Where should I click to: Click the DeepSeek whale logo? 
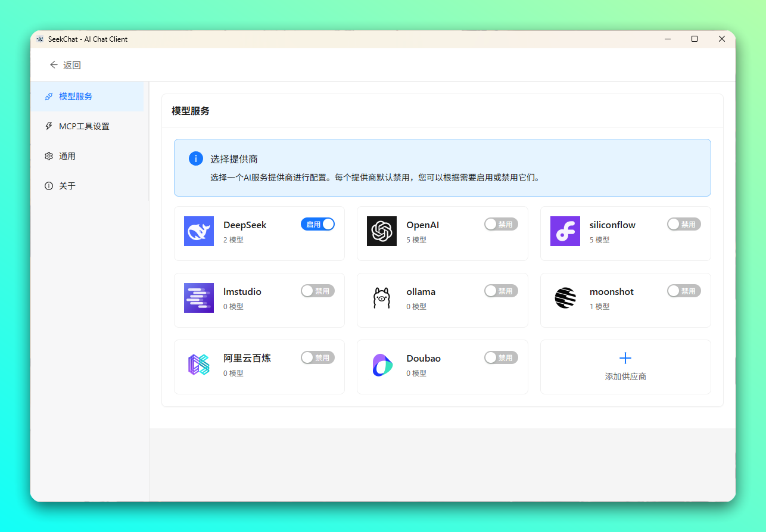click(x=199, y=231)
